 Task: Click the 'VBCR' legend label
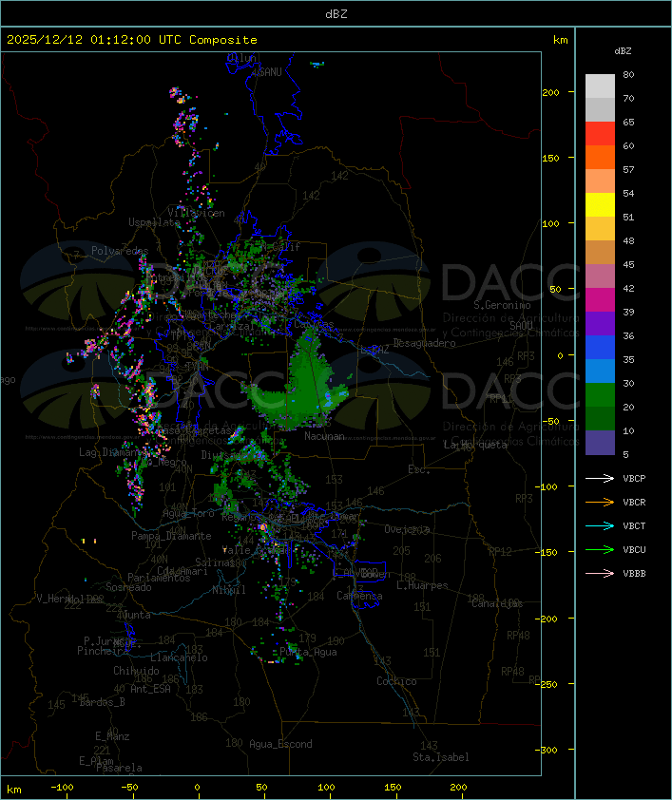[x=634, y=503]
